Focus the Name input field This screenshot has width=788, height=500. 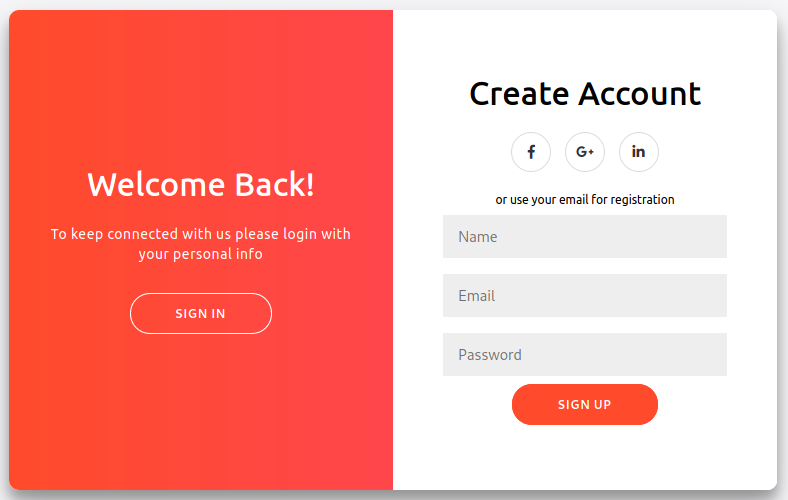tap(584, 237)
